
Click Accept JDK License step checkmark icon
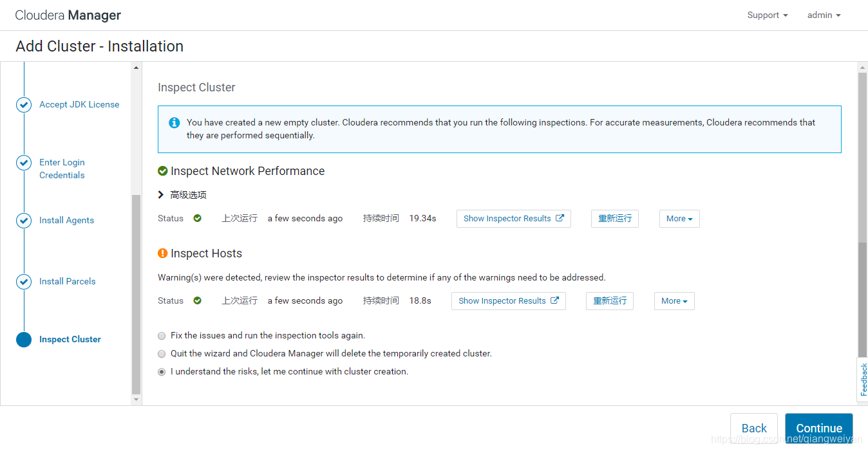24,105
